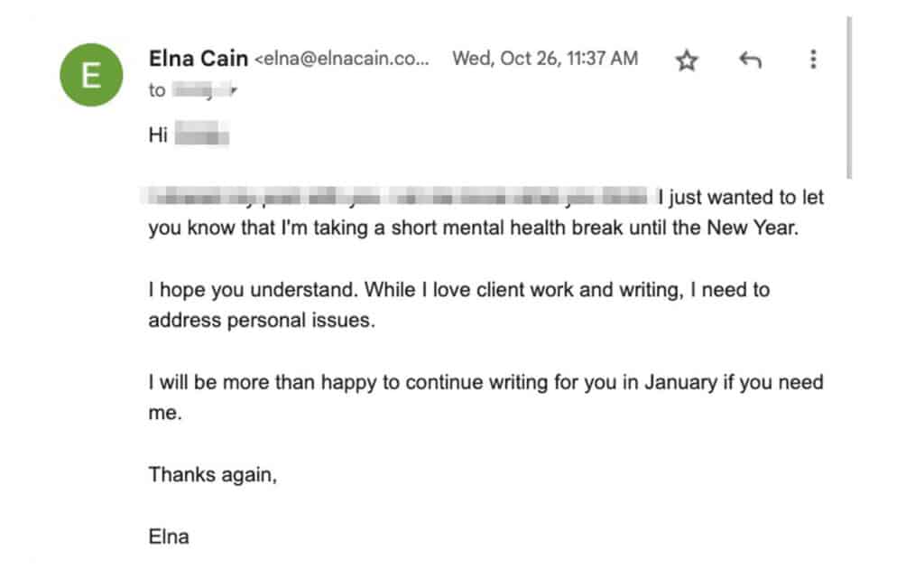The image size is (924, 578).
Task: Click the avatar badge beside the sender name
Action: [90, 75]
